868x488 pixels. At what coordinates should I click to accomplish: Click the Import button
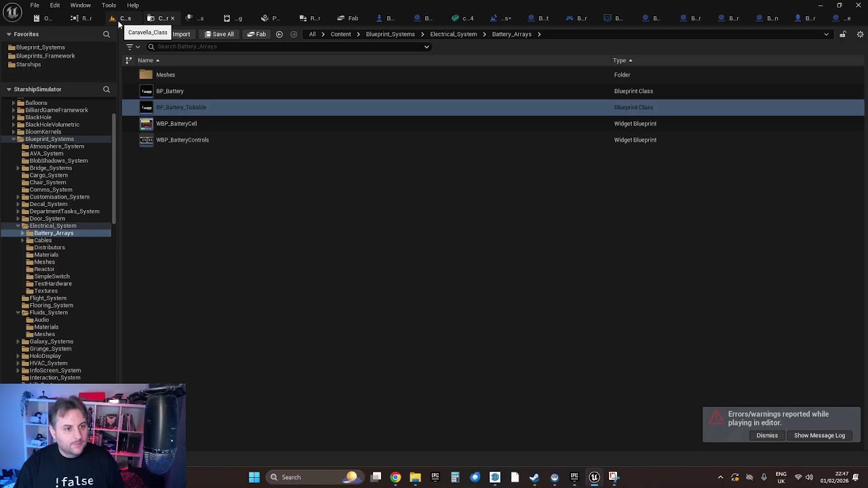point(181,34)
